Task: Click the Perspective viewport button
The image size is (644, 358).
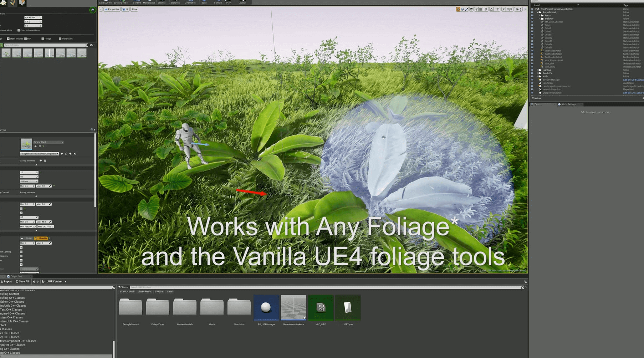Action: click(112, 9)
